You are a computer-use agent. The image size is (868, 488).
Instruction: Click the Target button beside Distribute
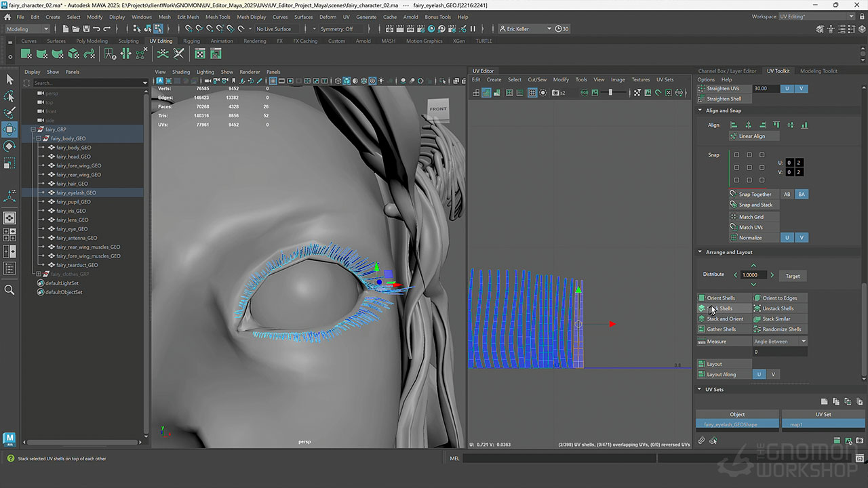point(792,276)
